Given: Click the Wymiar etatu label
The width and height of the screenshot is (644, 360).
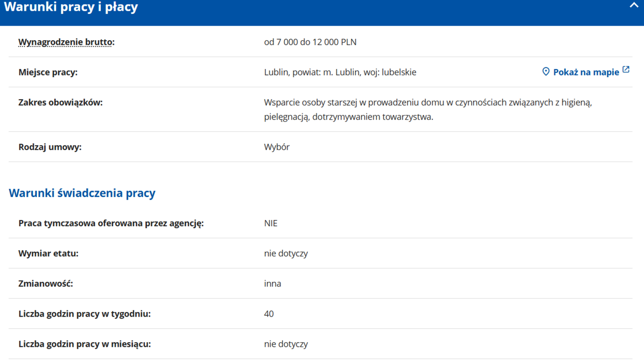Looking at the screenshot, I should 49,253.
